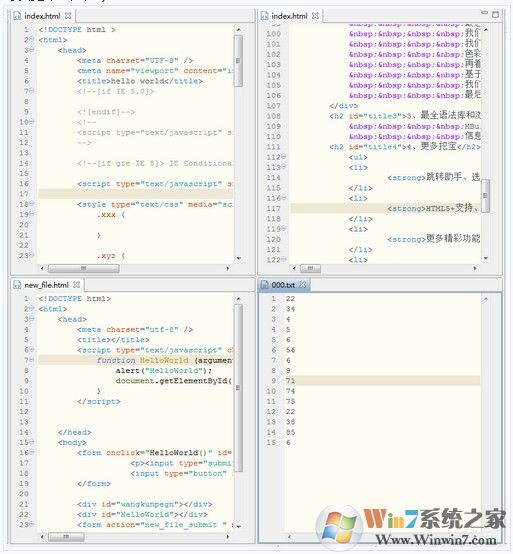Collapse the .xxx rule fold at line 19

(32, 214)
